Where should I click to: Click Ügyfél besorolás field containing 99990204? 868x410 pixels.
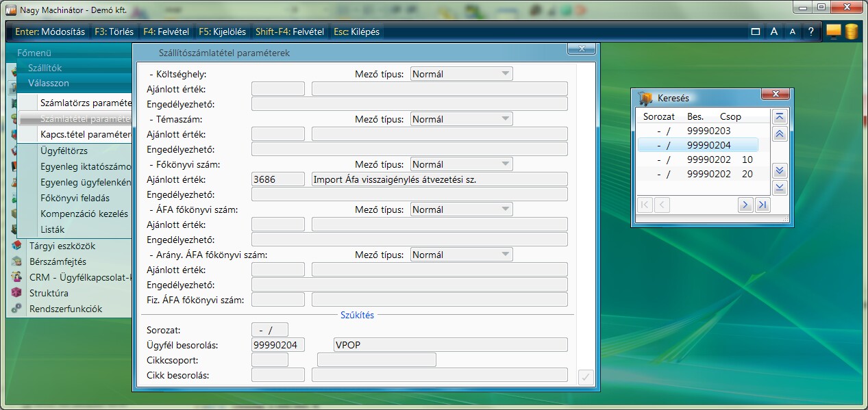pos(278,345)
